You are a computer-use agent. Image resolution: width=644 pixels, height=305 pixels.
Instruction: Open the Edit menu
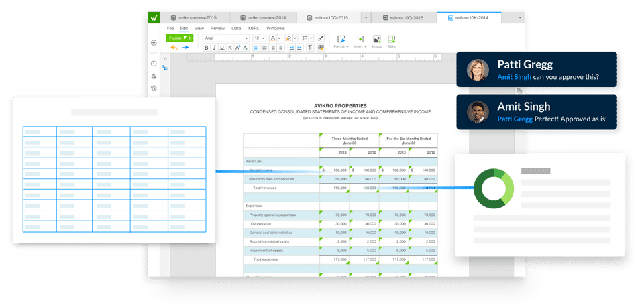[x=184, y=28]
